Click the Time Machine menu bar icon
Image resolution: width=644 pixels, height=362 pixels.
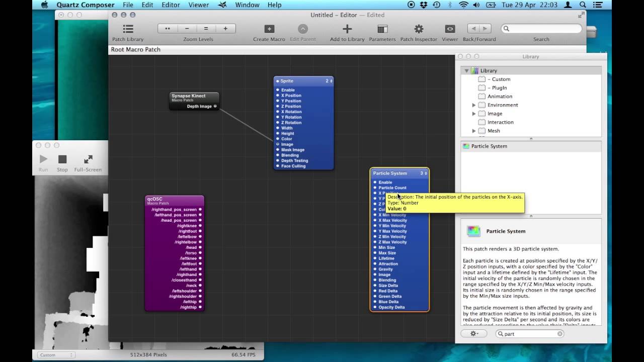click(x=436, y=5)
